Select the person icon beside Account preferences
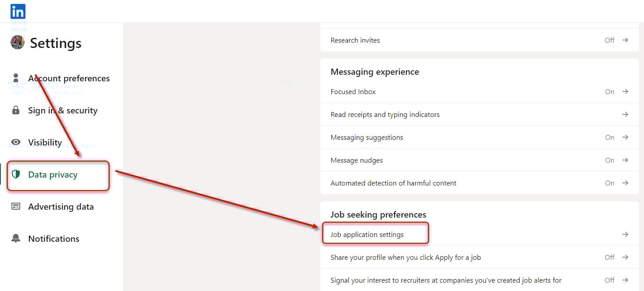 (16, 78)
